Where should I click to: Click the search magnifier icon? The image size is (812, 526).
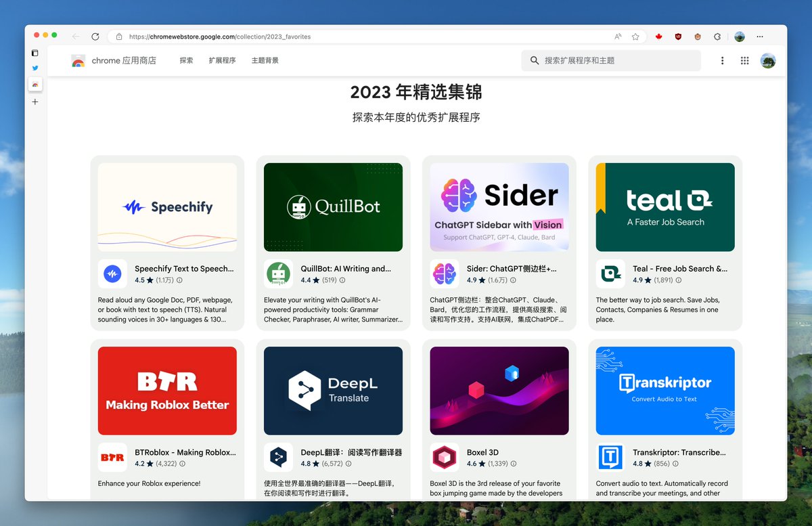535,60
